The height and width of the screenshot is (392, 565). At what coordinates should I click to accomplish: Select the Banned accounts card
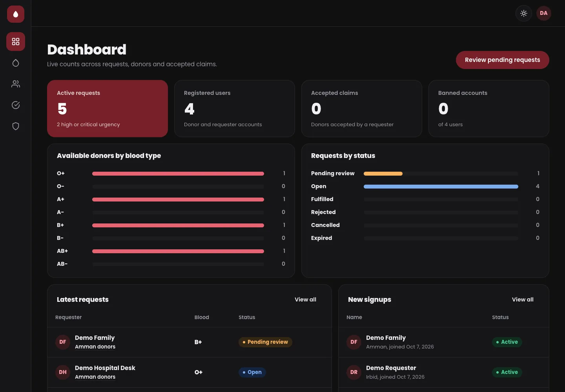(489, 109)
